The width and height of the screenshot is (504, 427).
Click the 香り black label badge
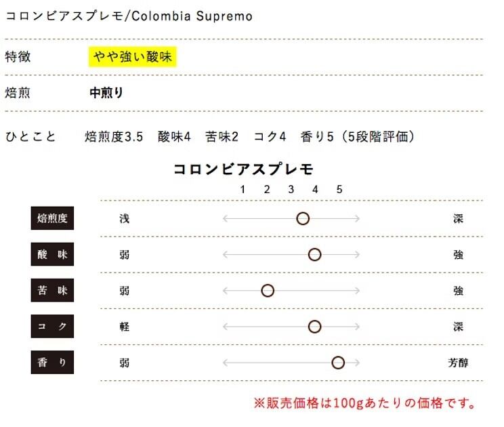[52, 362]
